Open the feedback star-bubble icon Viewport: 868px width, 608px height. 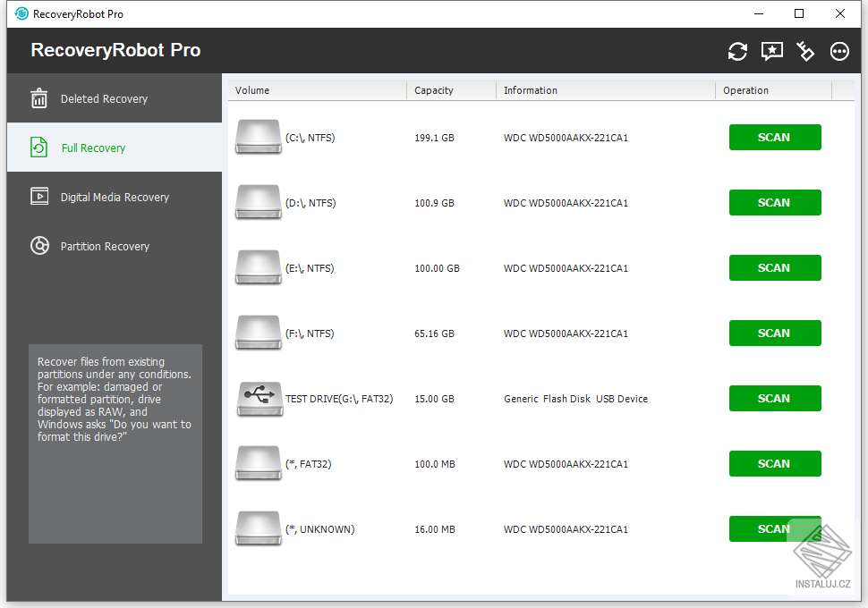(771, 52)
